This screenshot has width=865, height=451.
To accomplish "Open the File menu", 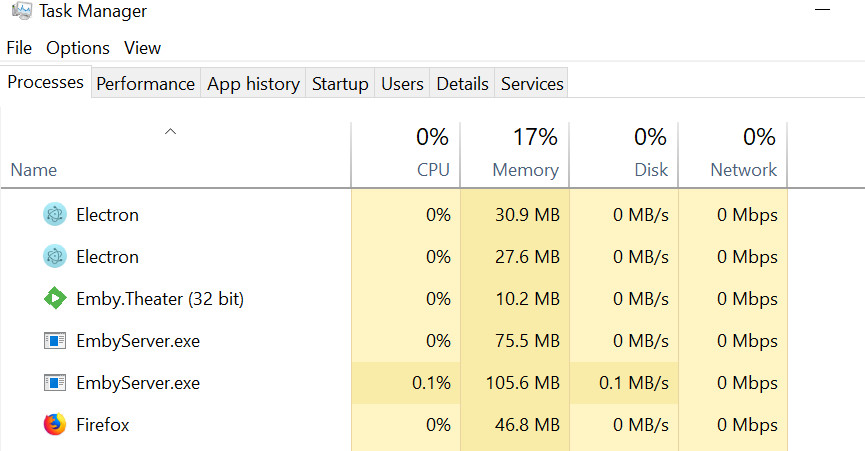I will coord(19,48).
